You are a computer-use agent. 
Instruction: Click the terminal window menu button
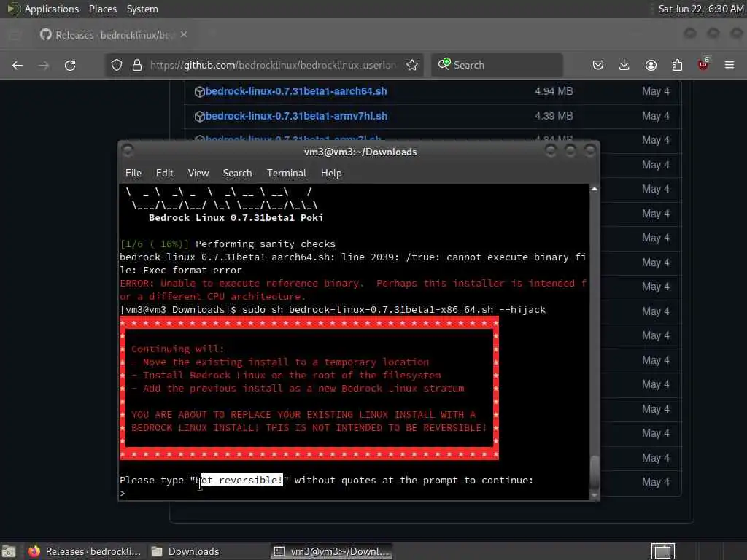point(127,151)
